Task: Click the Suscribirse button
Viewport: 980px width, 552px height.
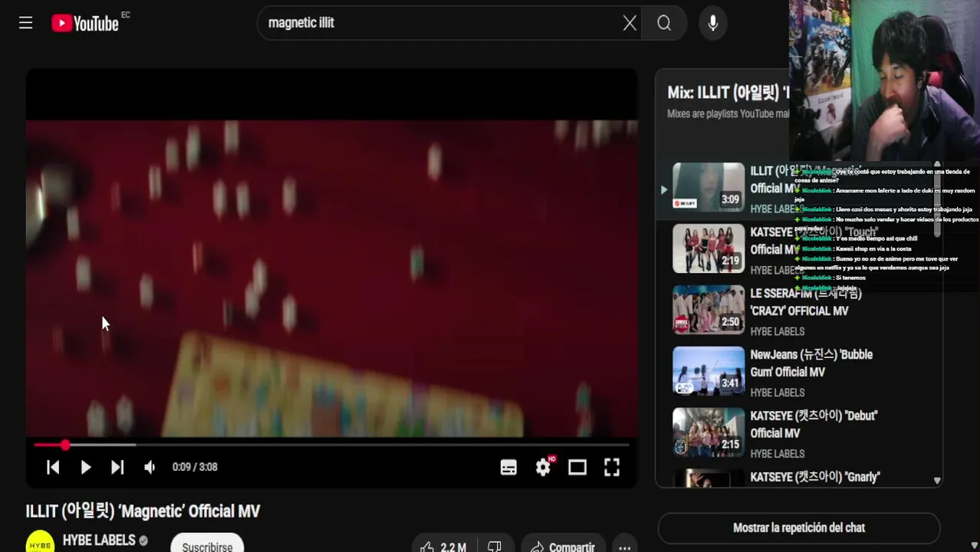Action: tap(207, 544)
